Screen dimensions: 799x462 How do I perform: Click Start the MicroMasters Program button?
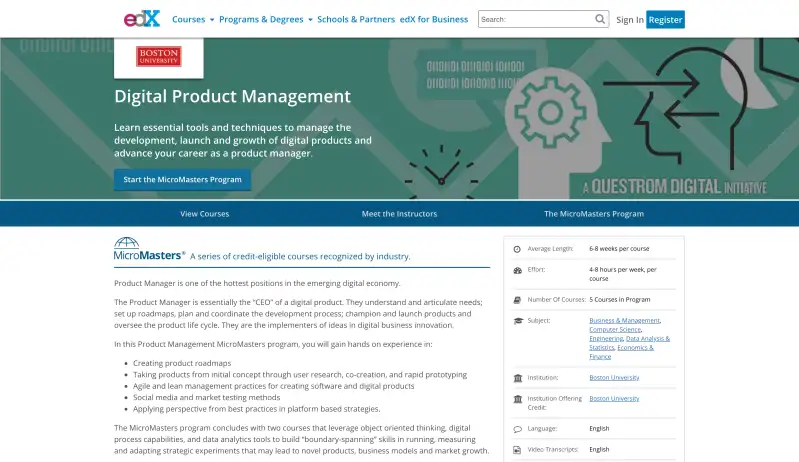tap(182, 179)
